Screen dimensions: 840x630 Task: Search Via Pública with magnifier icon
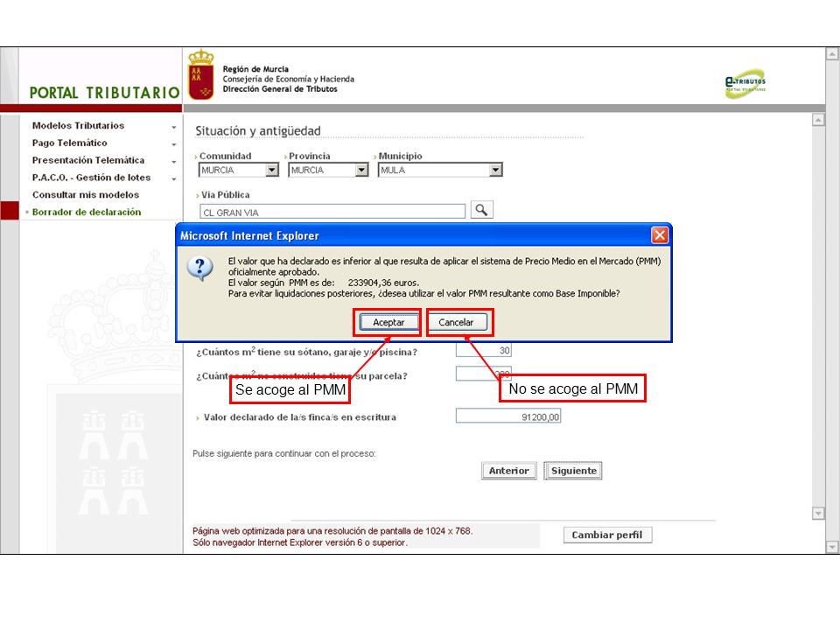481,210
